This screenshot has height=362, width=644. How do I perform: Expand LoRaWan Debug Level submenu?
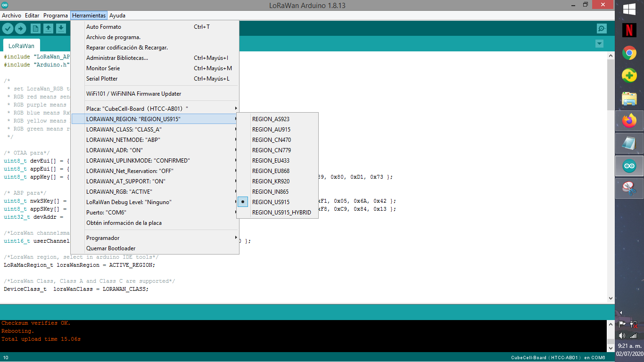[155, 202]
